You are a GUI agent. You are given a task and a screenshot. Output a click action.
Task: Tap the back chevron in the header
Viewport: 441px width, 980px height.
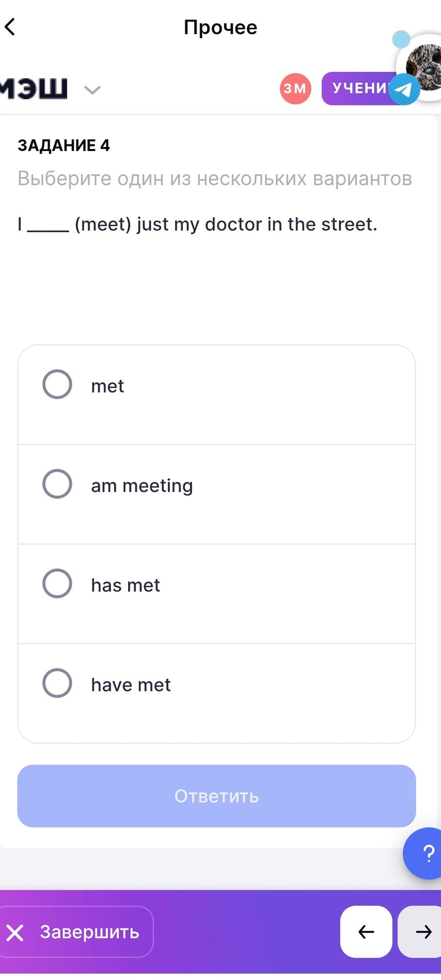click(x=10, y=27)
